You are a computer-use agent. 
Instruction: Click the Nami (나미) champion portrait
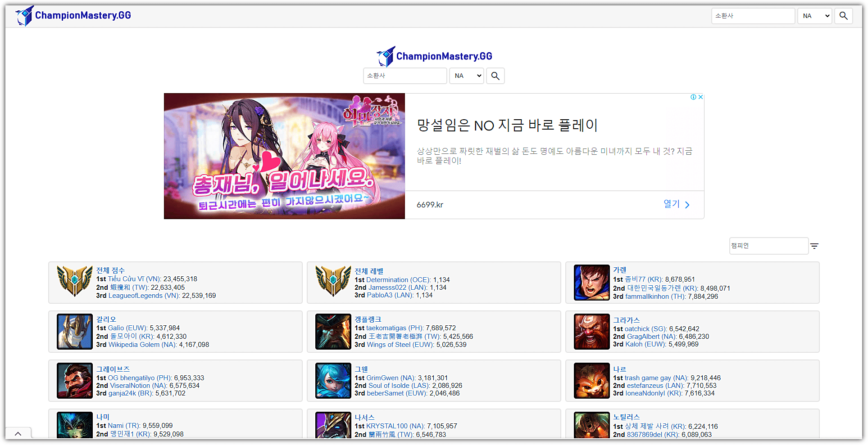pos(75,425)
